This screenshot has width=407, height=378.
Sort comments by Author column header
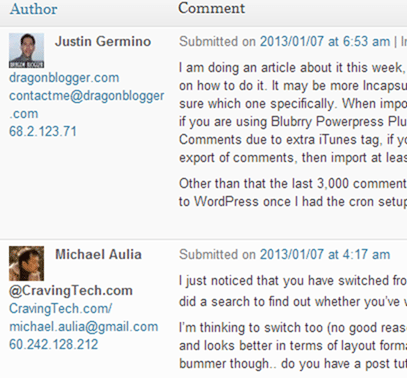tap(33, 9)
